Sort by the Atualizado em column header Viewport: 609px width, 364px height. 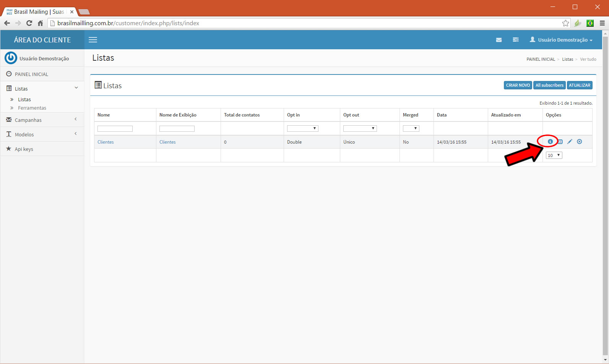point(506,115)
